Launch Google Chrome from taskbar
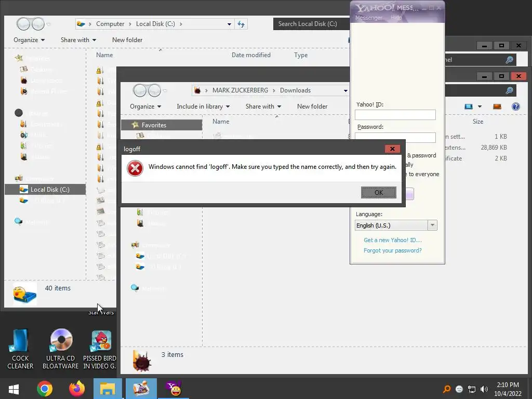Screen dimensions: 532x399 coord(45,389)
